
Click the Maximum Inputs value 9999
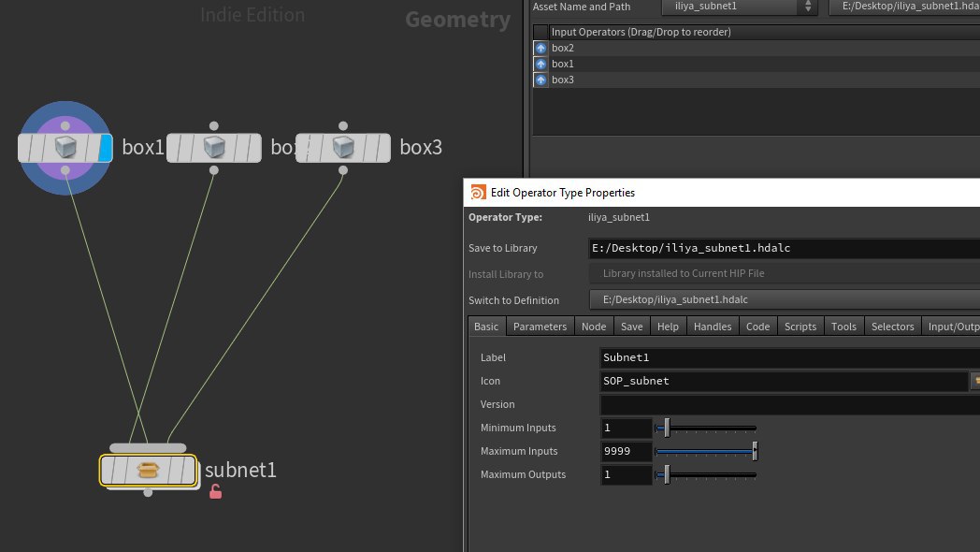627,451
